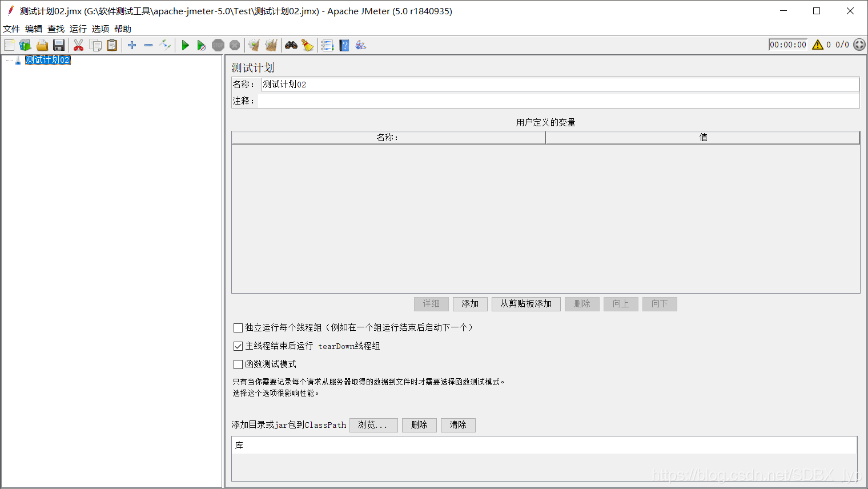Click the 向下 button
The height and width of the screenshot is (489, 868).
[660, 304]
